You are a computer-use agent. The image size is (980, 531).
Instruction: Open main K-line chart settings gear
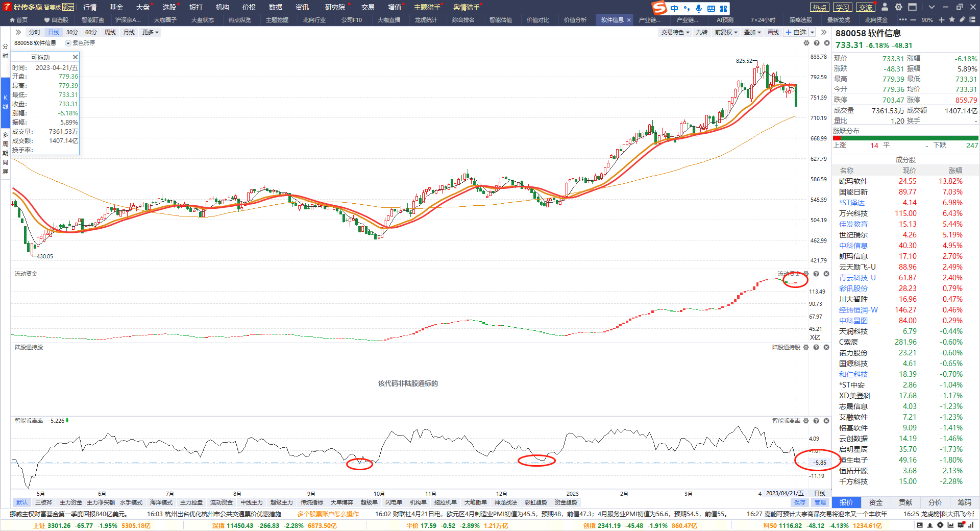tap(806, 43)
